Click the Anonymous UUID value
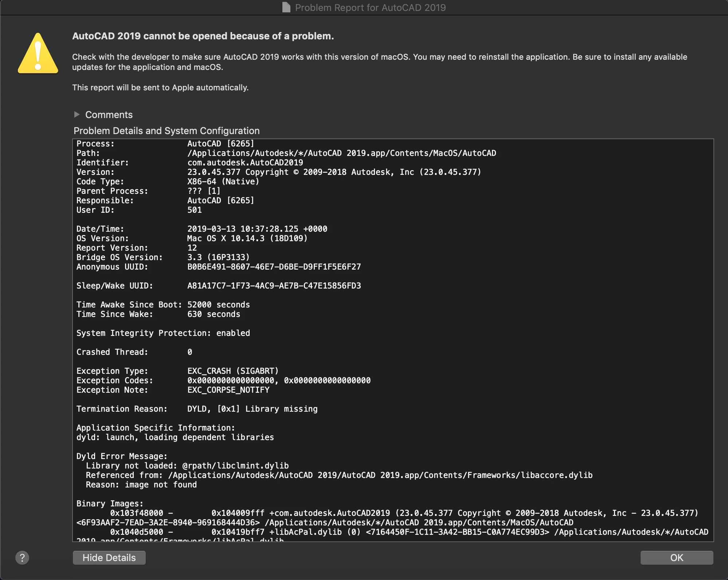 [274, 267]
